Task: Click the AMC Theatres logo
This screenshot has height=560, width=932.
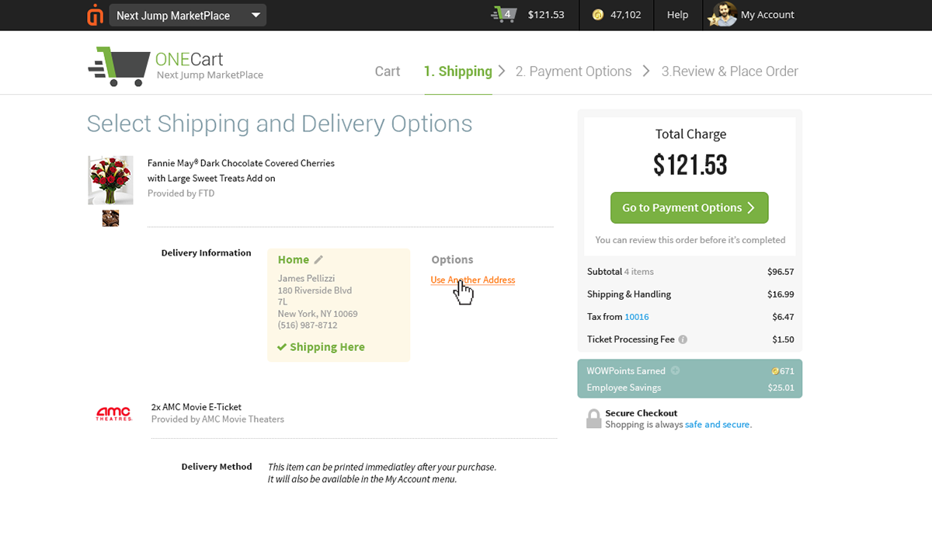Action: point(114,413)
